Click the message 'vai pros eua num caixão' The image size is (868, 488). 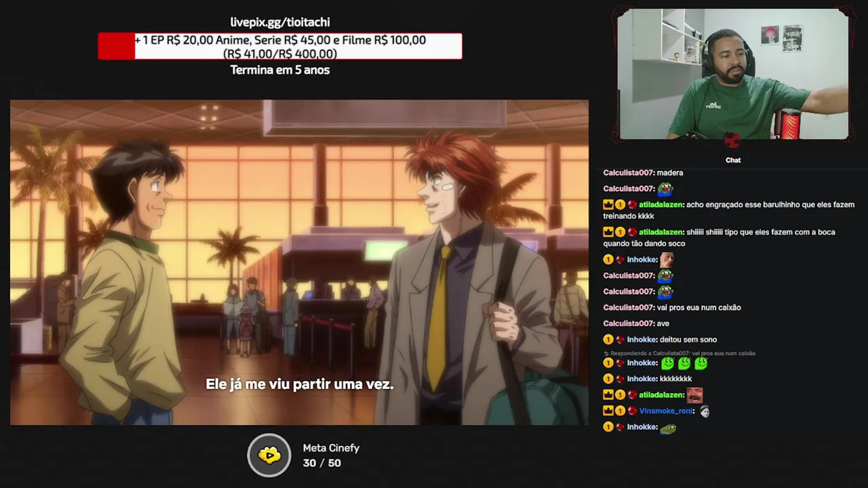point(699,308)
